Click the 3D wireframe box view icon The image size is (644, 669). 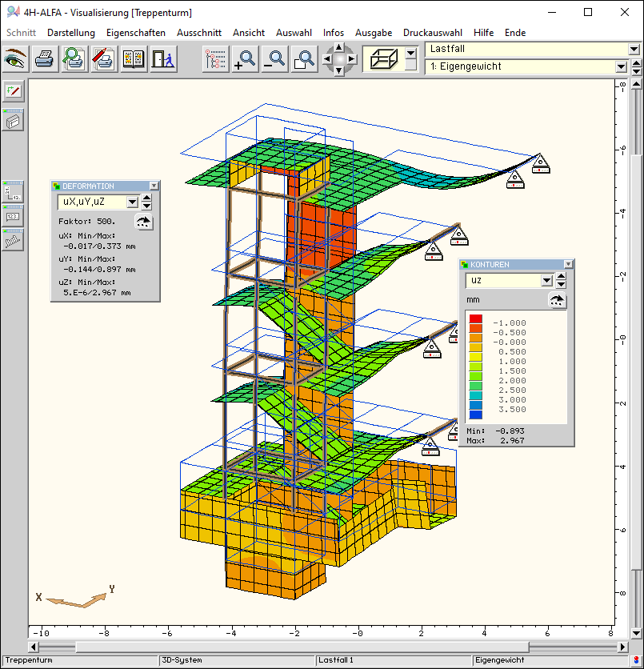pos(382,59)
